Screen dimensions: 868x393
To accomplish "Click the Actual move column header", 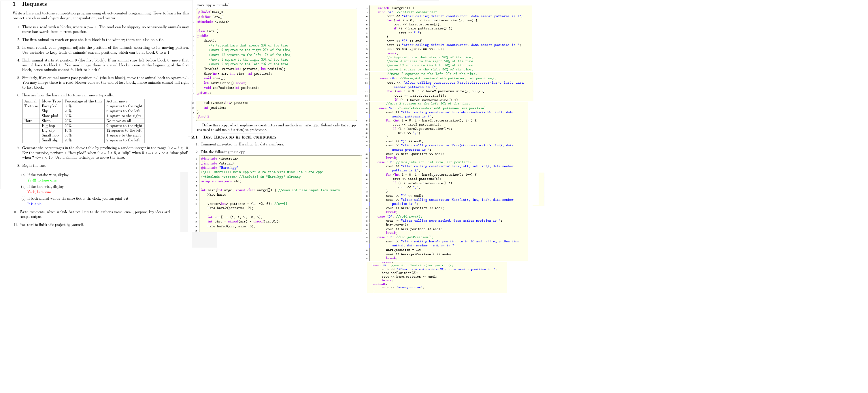I will 117,101.
